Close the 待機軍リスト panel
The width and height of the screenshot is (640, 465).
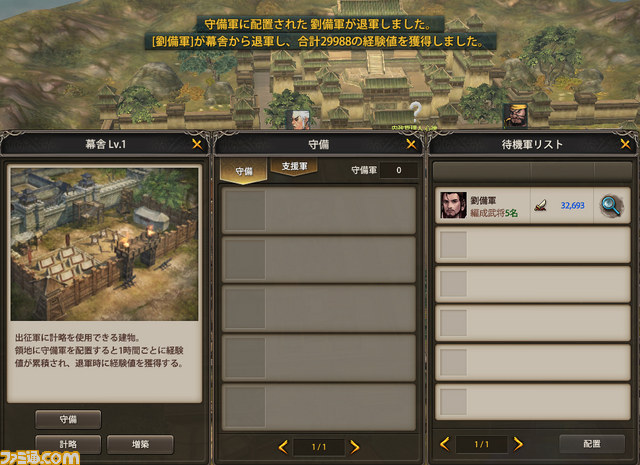coord(625,144)
